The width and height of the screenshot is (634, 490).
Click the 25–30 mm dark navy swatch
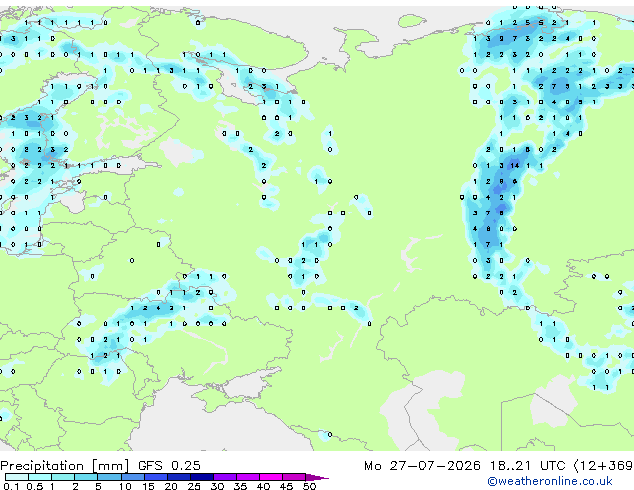click(x=201, y=477)
